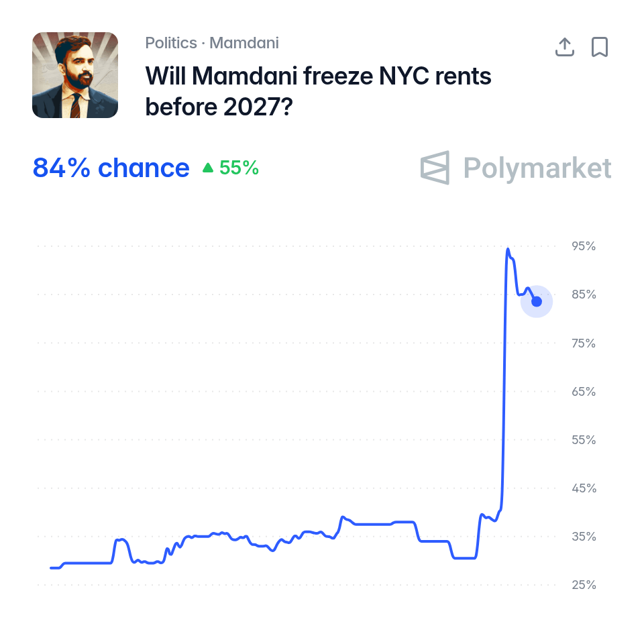Bookmark this Mamdani rent freeze market

[600, 47]
